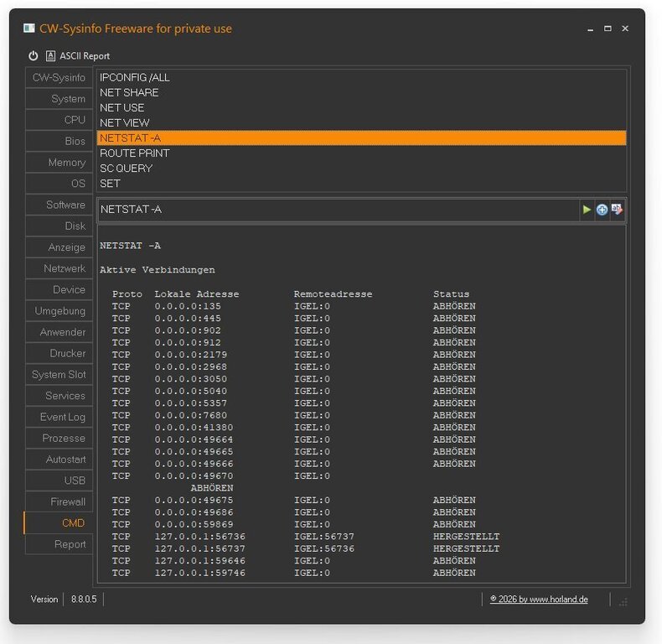Click the resize grip in the status bar

[x=623, y=602]
